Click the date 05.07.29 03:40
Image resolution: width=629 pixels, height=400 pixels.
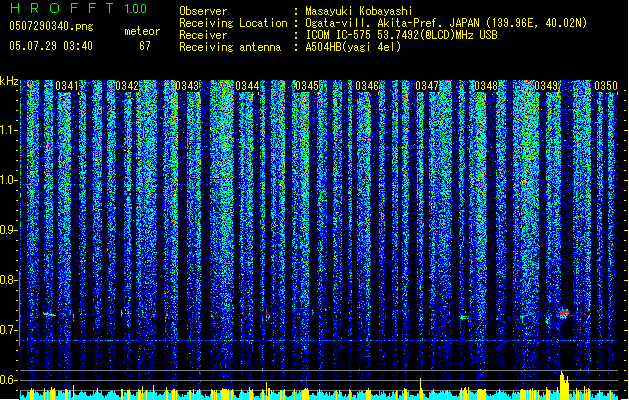[51, 46]
